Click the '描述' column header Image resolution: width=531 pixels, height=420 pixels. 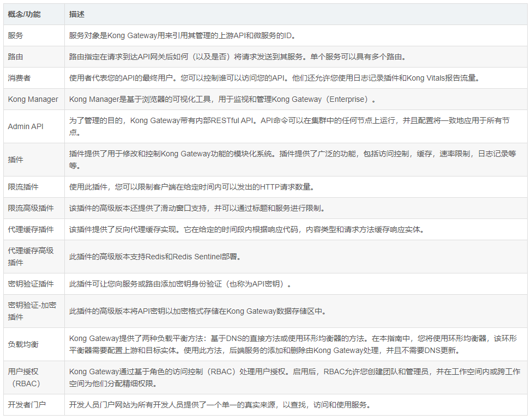click(295, 14)
